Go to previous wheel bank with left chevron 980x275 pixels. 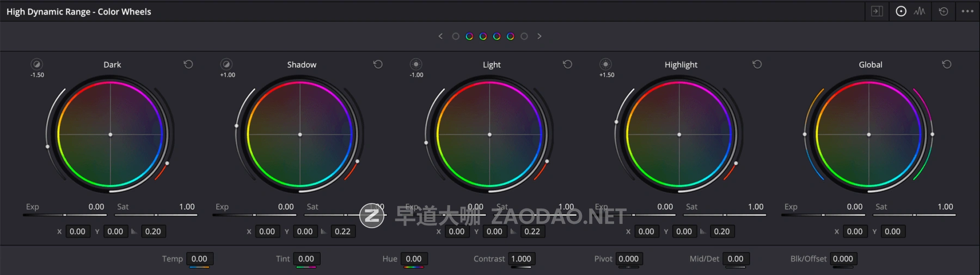point(440,36)
